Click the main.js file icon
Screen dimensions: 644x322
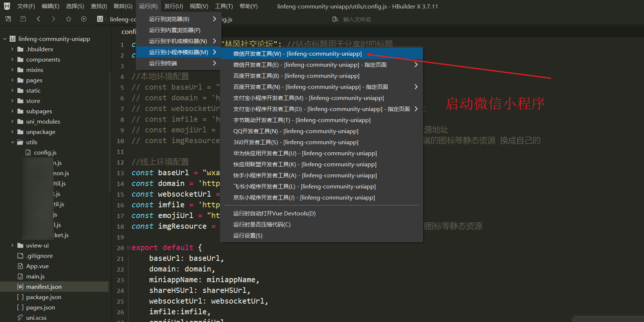pyautogui.click(x=20, y=276)
